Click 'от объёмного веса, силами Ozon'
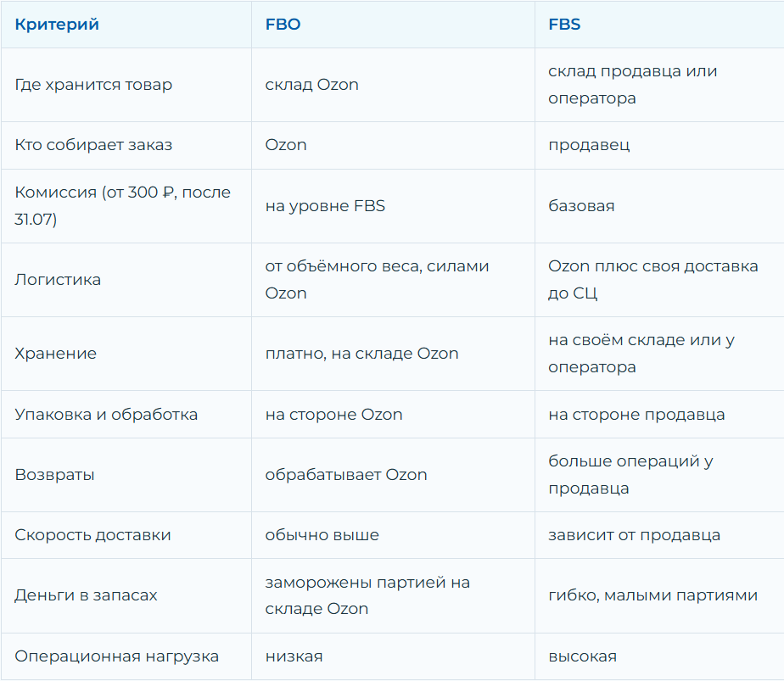 click(x=377, y=280)
